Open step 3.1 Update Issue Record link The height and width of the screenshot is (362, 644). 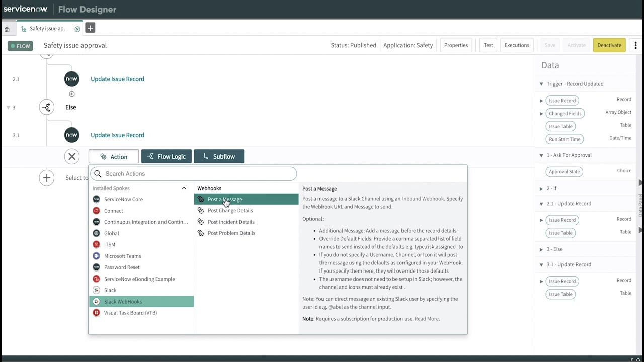click(117, 135)
